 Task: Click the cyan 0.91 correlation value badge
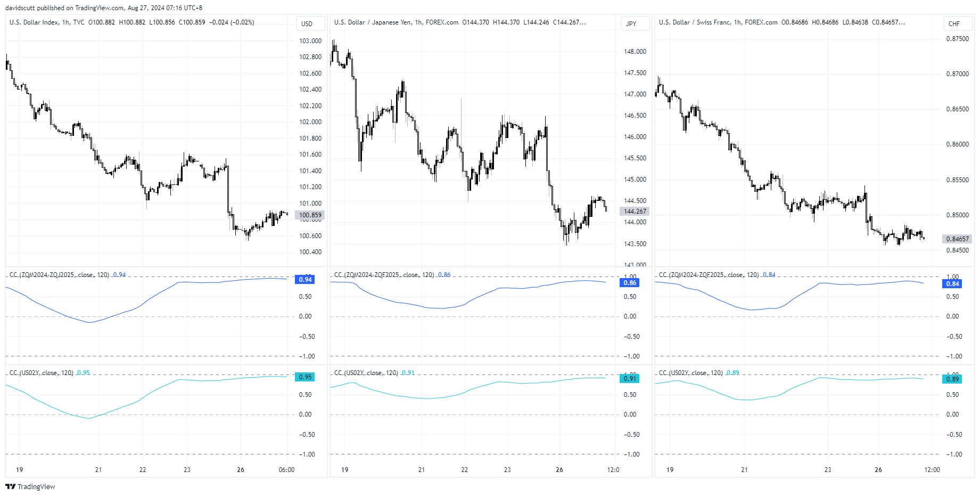(x=630, y=379)
